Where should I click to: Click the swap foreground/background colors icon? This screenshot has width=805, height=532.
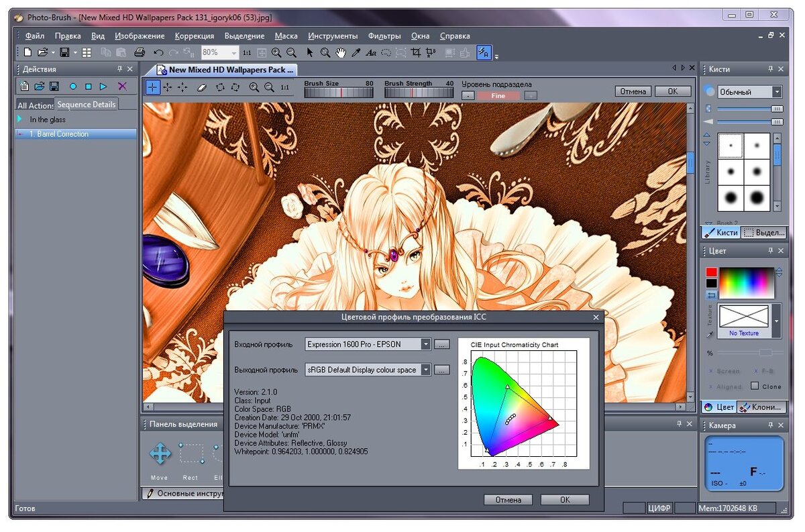coord(711,295)
